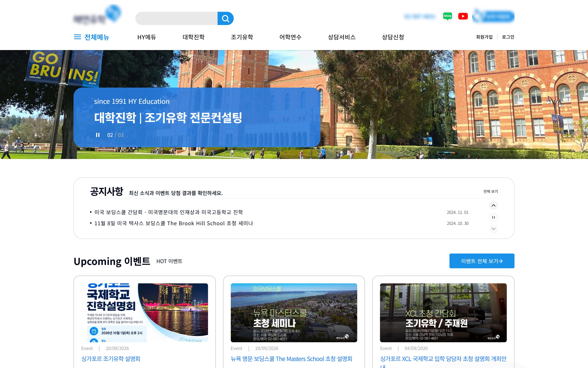
Task: Open the 어학연수 menu
Action: point(290,37)
